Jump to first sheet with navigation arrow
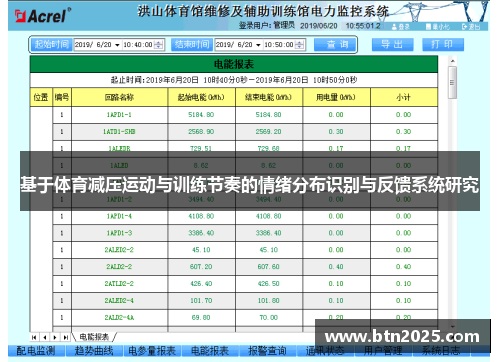 tap(34, 337)
